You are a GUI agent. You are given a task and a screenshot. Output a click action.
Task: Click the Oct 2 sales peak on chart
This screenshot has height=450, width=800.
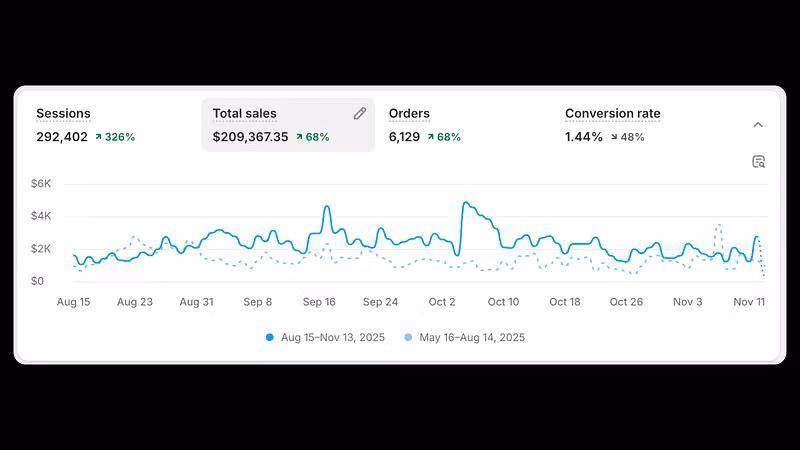point(465,203)
